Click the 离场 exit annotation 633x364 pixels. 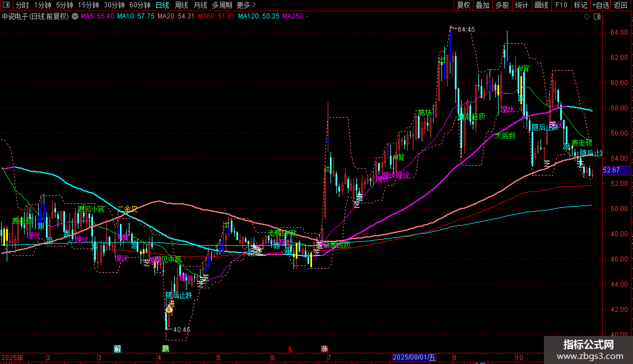tap(425, 113)
